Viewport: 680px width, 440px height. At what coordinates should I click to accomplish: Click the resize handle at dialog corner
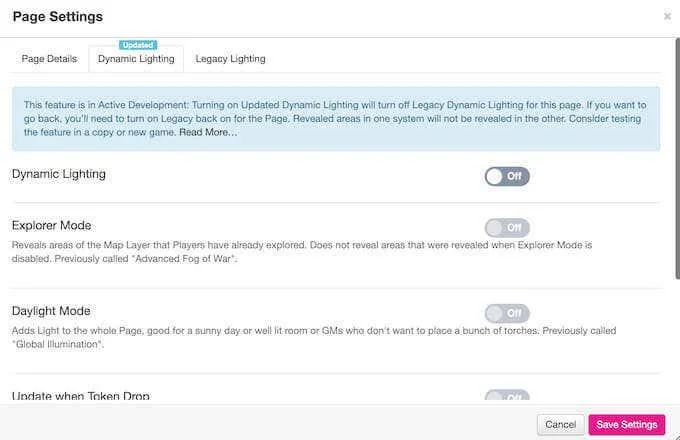677,437
